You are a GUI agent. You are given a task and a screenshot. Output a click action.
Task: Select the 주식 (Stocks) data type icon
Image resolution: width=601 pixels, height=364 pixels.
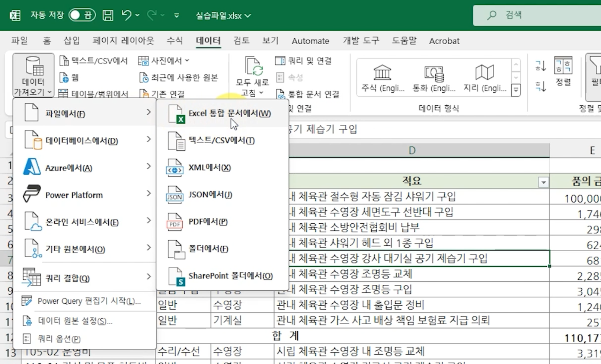(382, 76)
